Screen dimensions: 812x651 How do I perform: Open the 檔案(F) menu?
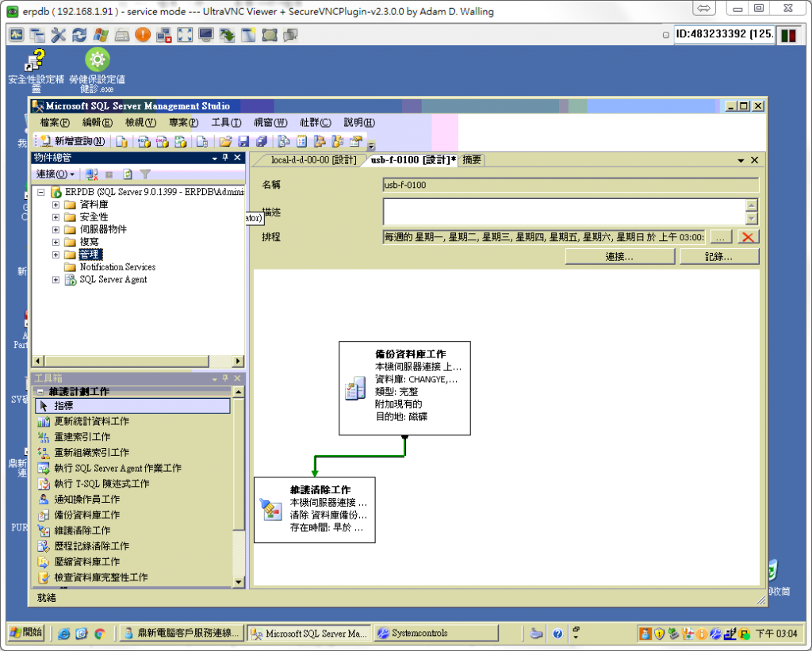55,123
